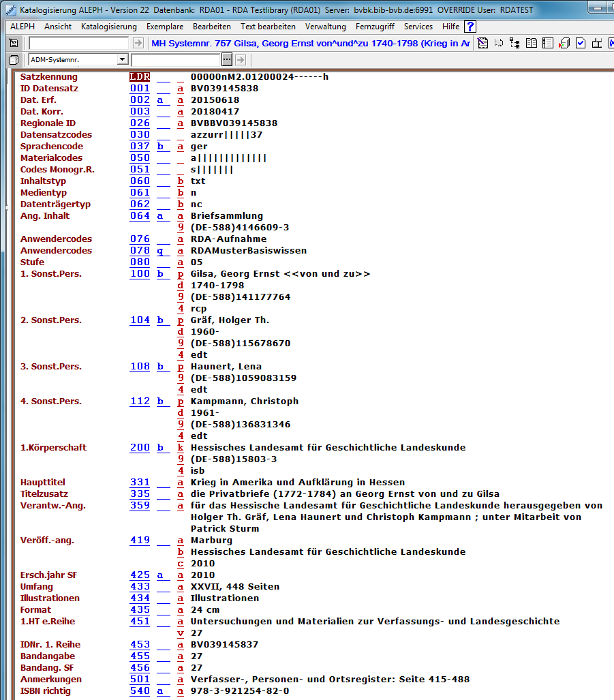614x700 pixels.
Task: Click the box icon with red arrow
Action: [x=564, y=44]
